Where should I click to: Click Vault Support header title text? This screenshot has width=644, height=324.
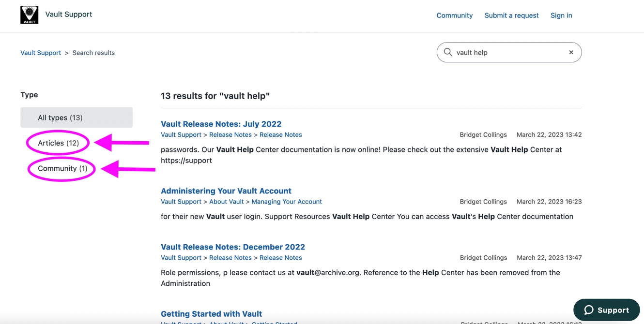68,15
